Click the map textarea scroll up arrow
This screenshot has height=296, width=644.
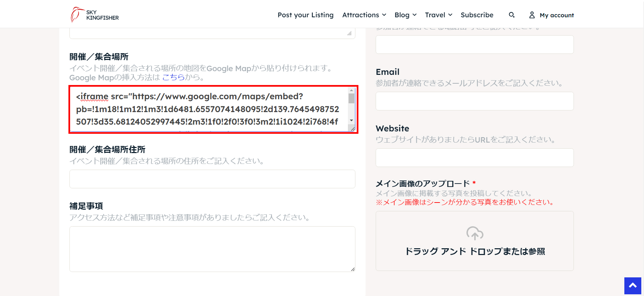(351, 90)
